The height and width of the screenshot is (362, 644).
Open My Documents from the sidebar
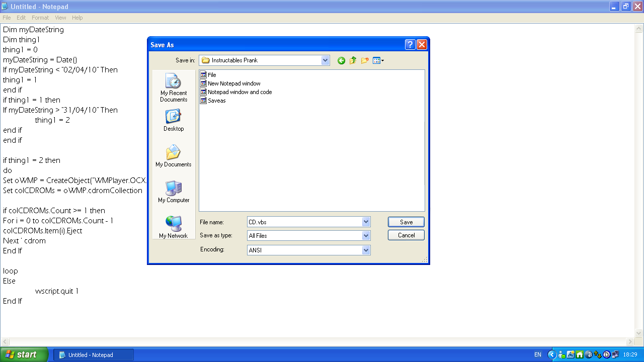[173, 156]
